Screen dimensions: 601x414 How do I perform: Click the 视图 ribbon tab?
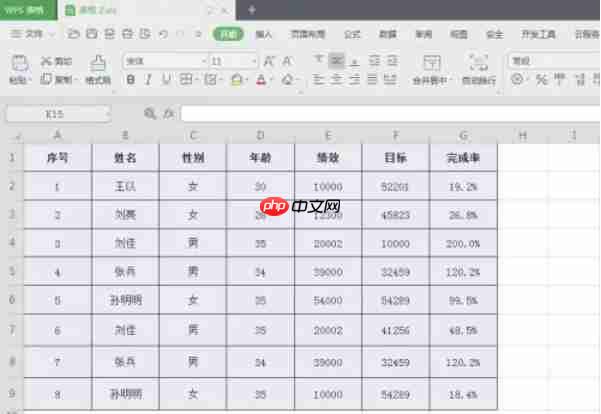pos(459,34)
